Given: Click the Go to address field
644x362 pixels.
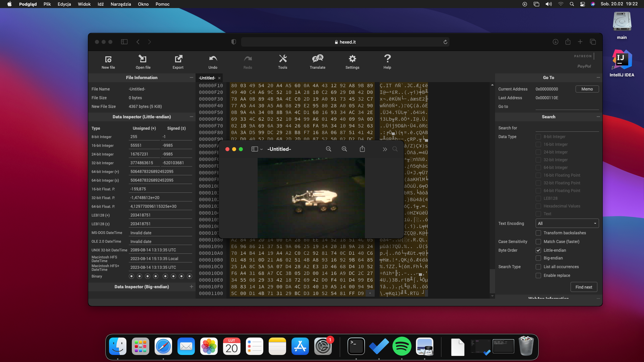Looking at the screenshot, I should tap(567, 107).
